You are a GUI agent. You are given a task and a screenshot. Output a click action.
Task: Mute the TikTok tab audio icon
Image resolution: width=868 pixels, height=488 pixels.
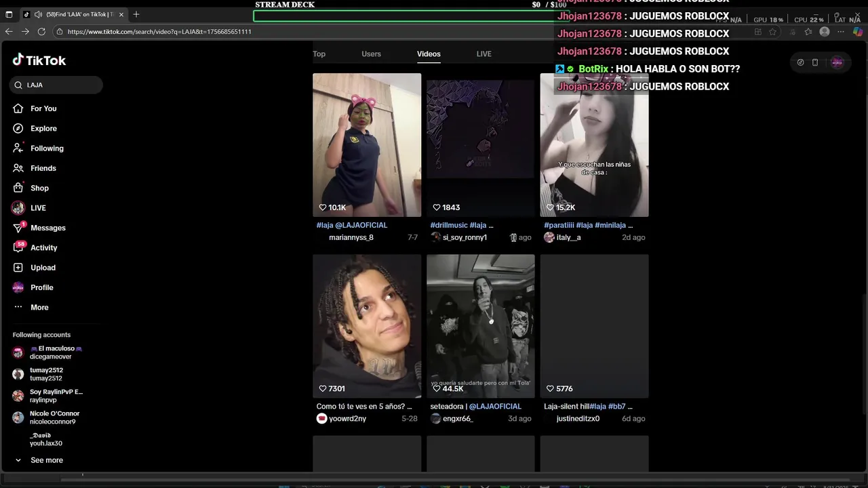(x=39, y=14)
